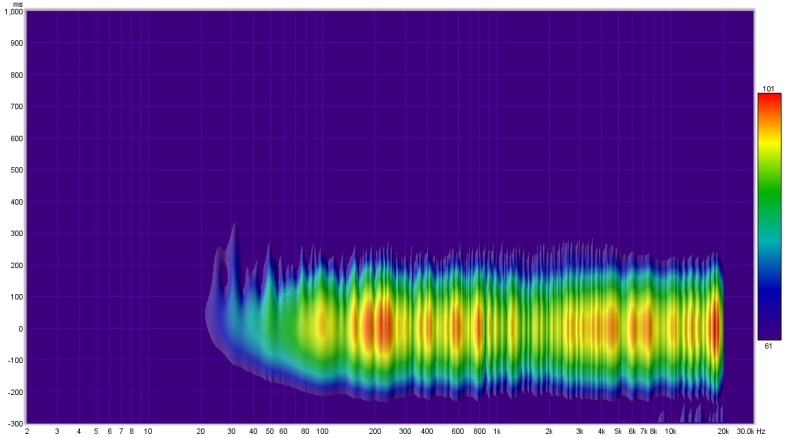Click the 40 label on the frequency axis
800x438 pixels.
253,431
